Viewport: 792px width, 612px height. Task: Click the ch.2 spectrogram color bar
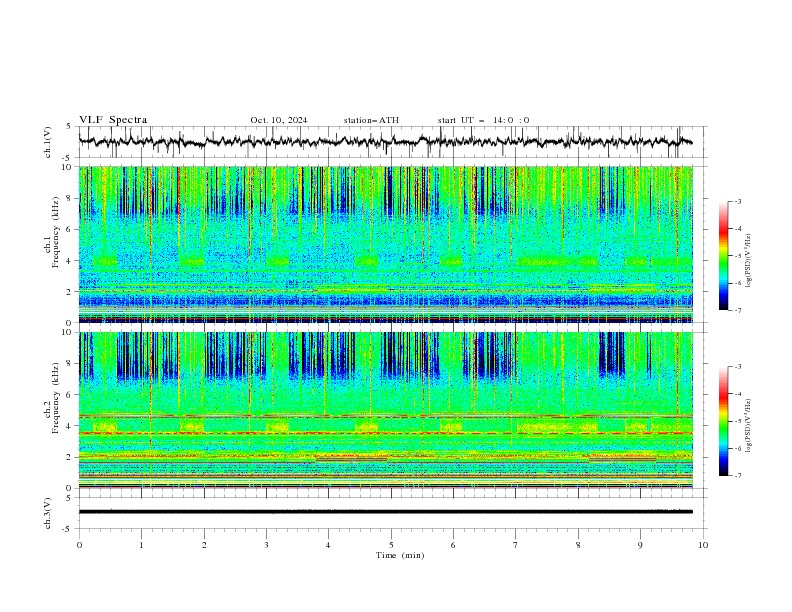723,421
